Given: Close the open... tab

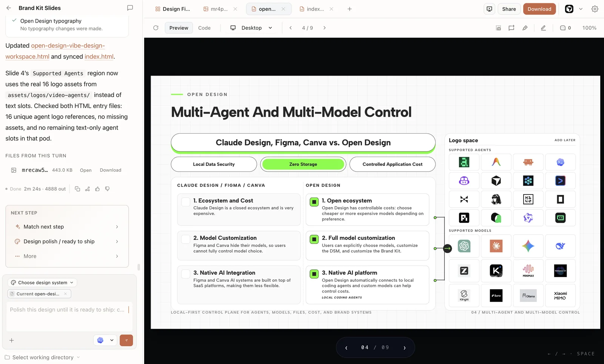Looking at the screenshot, I should 283,9.
